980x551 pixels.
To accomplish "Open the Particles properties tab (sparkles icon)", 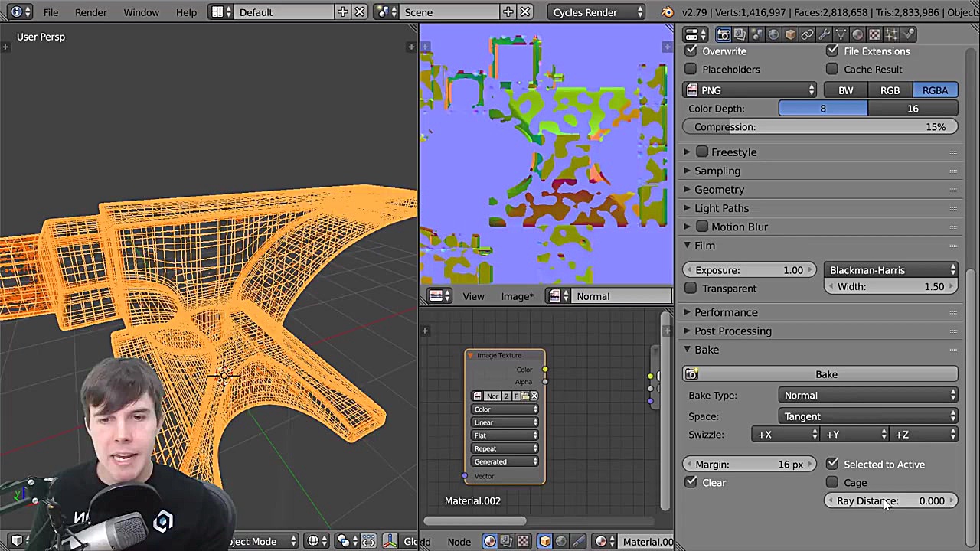I will pos(891,34).
